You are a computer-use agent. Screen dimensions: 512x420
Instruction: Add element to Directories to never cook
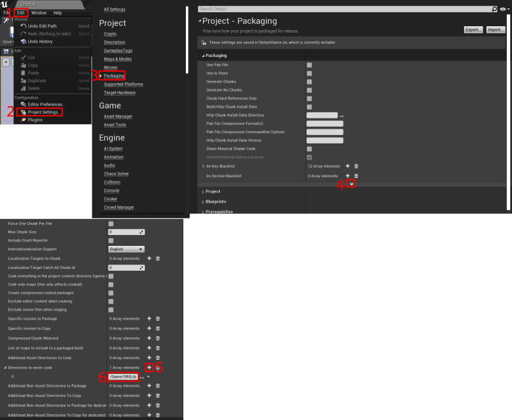149,367
